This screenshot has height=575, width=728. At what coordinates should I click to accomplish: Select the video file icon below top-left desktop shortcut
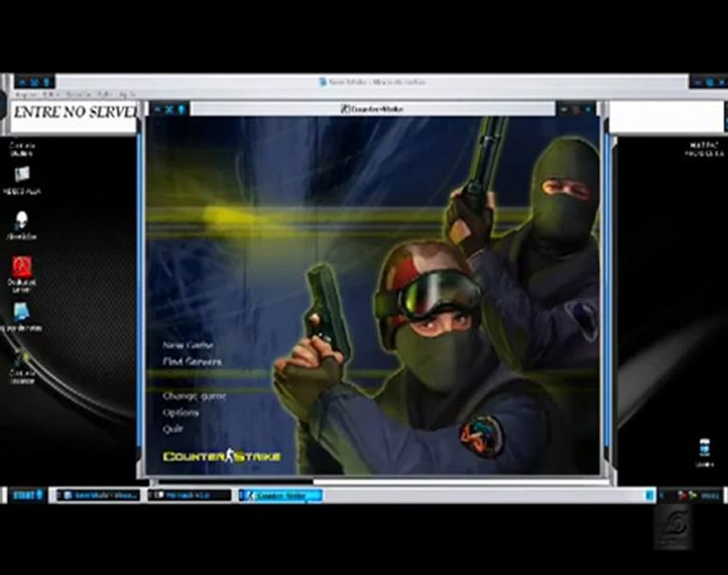[22, 180]
